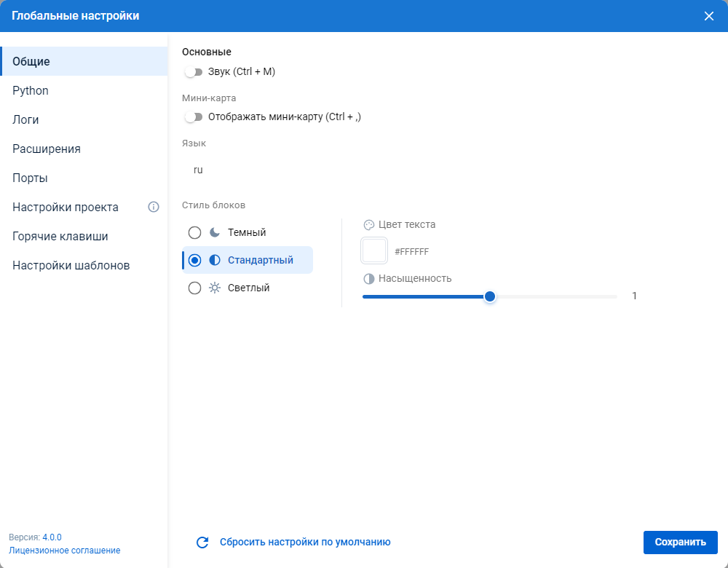This screenshot has height=568, width=728.
Task: Click the Насыщенность slider handle
Action: pyautogui.click(x=489, y=296)
